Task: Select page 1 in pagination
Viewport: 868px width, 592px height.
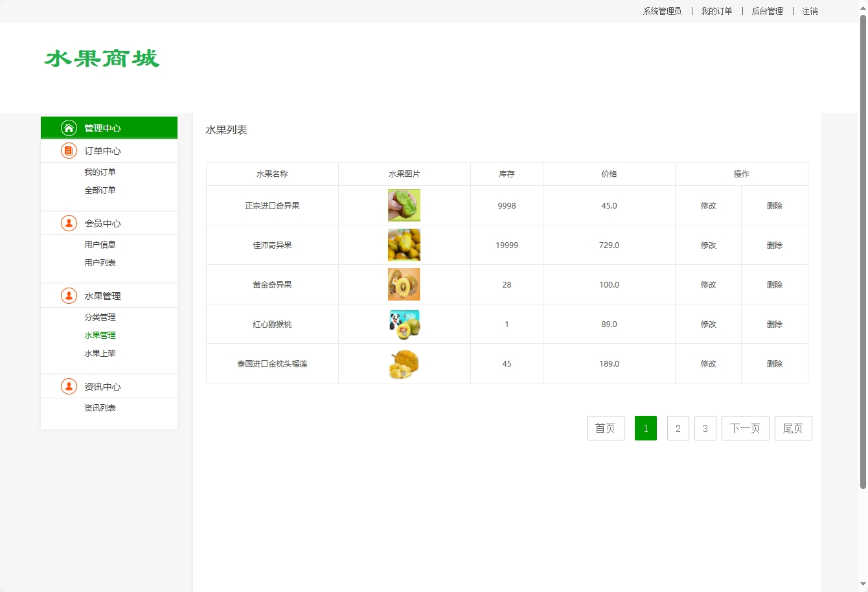Action: (646, 428)
